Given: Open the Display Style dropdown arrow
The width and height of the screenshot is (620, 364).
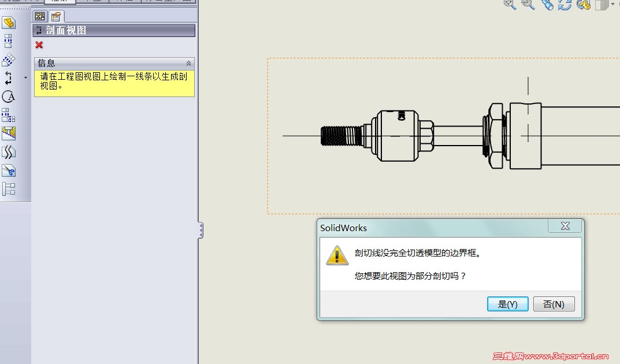Looking at the screenshot, I should pyautogui.click(x=613, y=4).
